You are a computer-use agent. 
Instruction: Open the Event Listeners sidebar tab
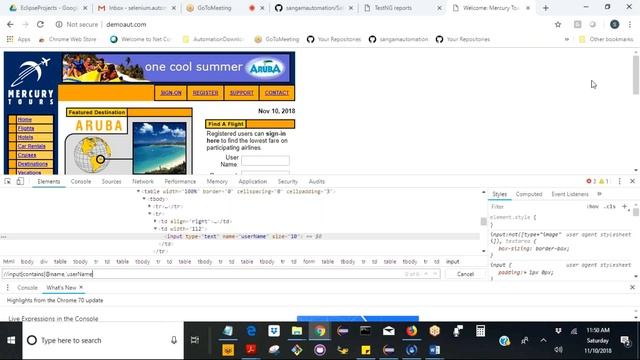tap(570, 194)
